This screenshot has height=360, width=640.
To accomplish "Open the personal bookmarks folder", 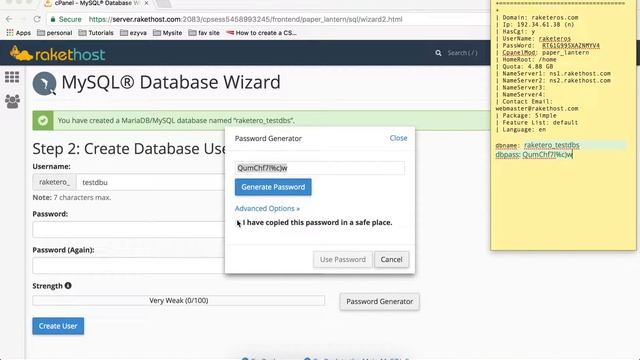I will (x=54, y=33).
